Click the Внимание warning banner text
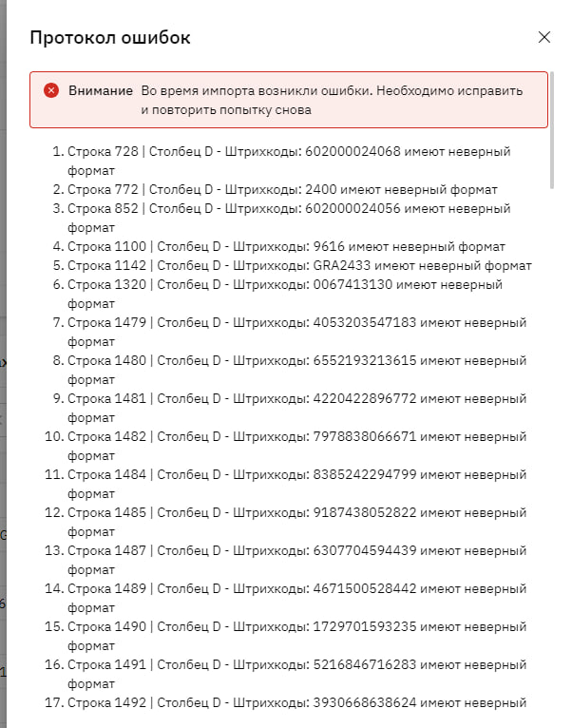This screenshot has width=572, height=728. pyautogui.click(x=296, y=101)
